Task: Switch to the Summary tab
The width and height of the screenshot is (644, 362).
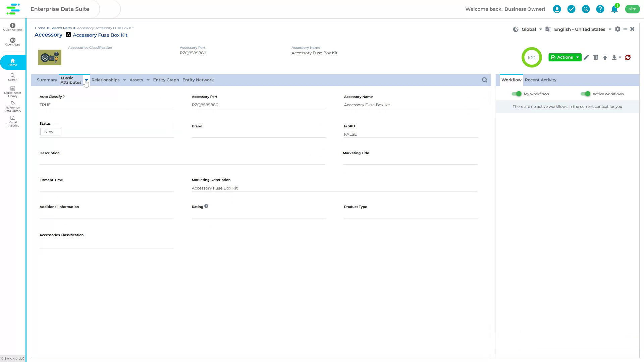Action: click(47, 80)
